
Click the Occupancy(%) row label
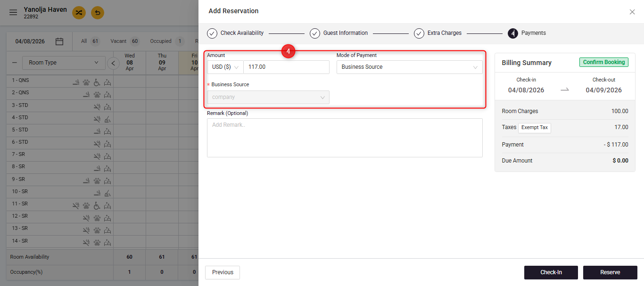click(x=26, y=272)
